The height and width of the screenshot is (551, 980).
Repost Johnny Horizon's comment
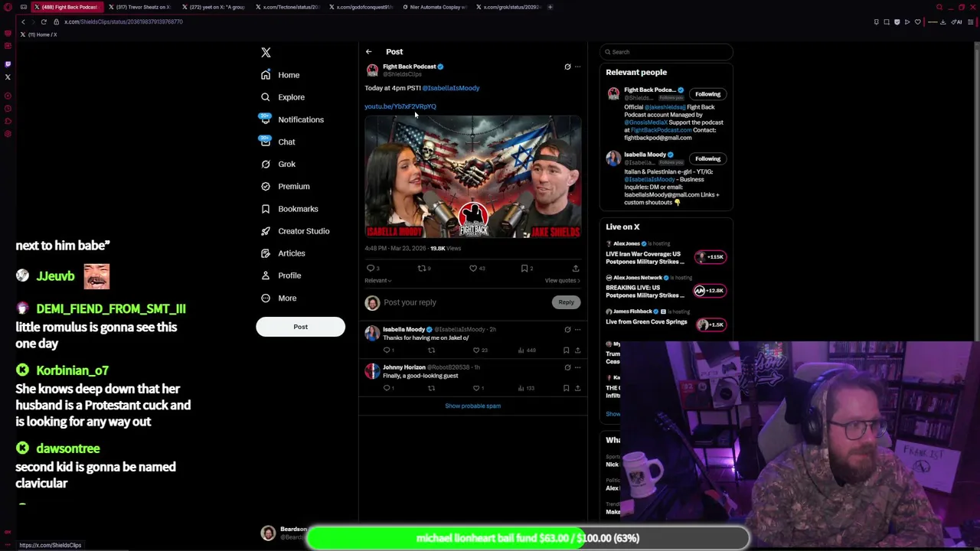pyautogui.click(x=431, y=388)
